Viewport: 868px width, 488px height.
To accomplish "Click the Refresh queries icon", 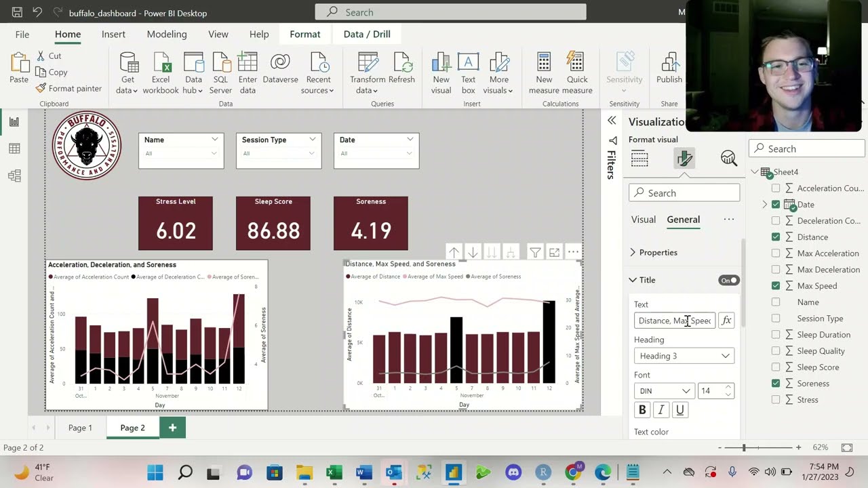I will coord(401,62).
